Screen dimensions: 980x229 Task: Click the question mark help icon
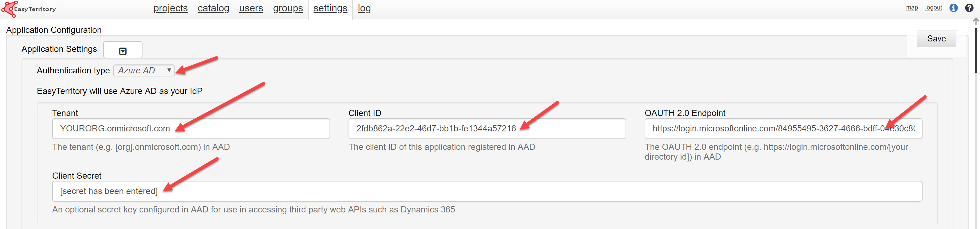coord(969,8)
